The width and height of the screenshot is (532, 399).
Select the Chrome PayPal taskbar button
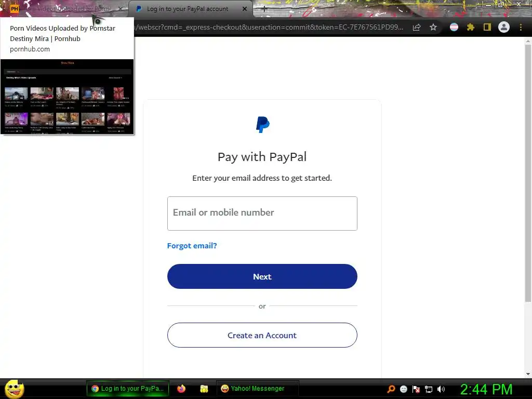(128, 389)
